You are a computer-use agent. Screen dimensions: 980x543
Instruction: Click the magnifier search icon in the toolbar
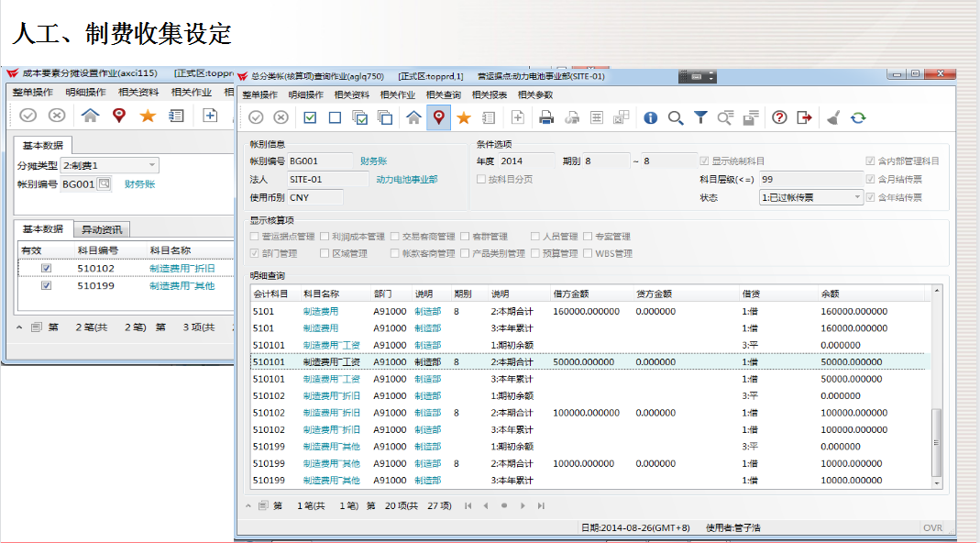[676, 117]
